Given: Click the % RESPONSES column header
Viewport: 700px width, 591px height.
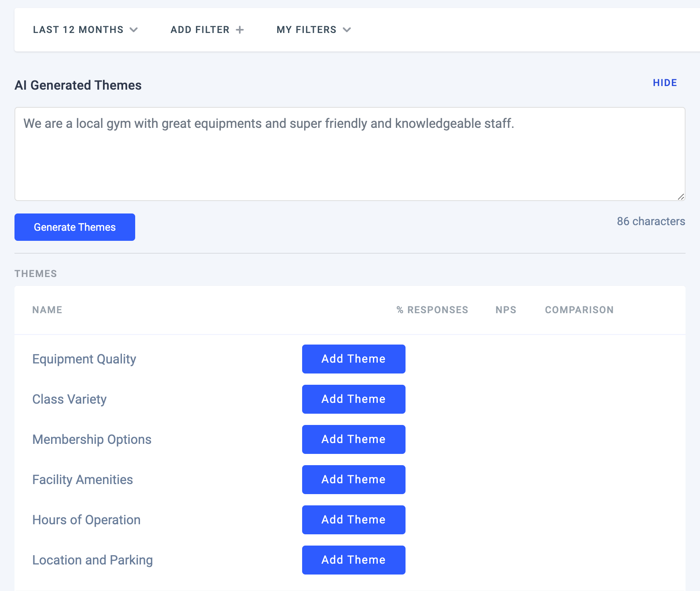Looking at the screenshot, I should [432, 310].
